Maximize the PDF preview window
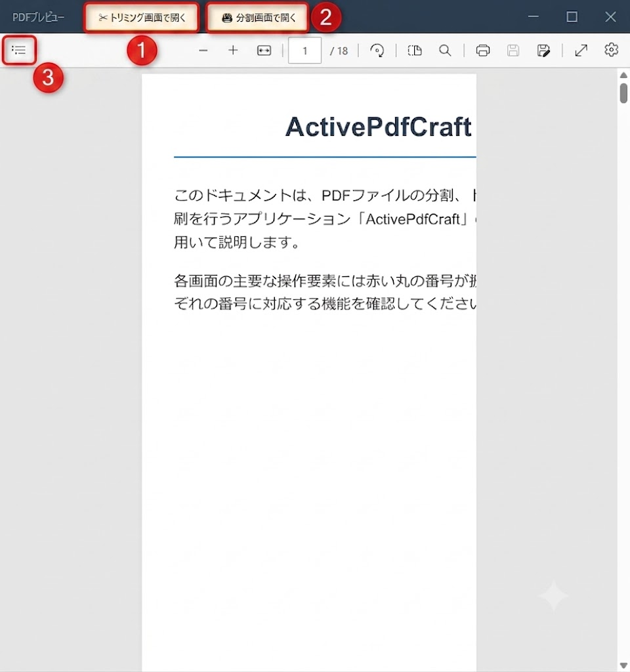Screen dimensions: 630x672 point(572,17)
